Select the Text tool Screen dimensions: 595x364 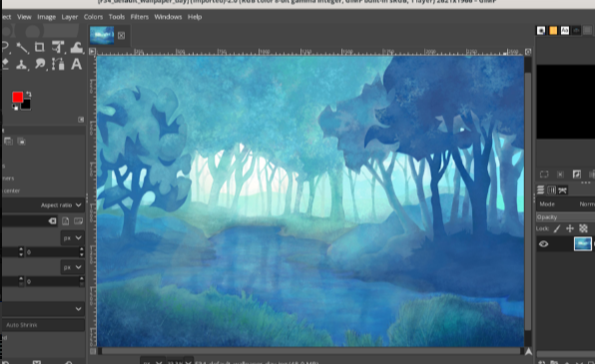(76, 65)
